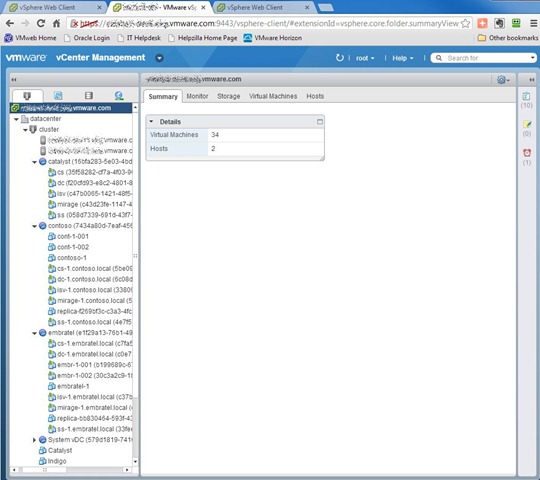
Task: Switch to the Monitor tab
Action: (x=197, y=96)
